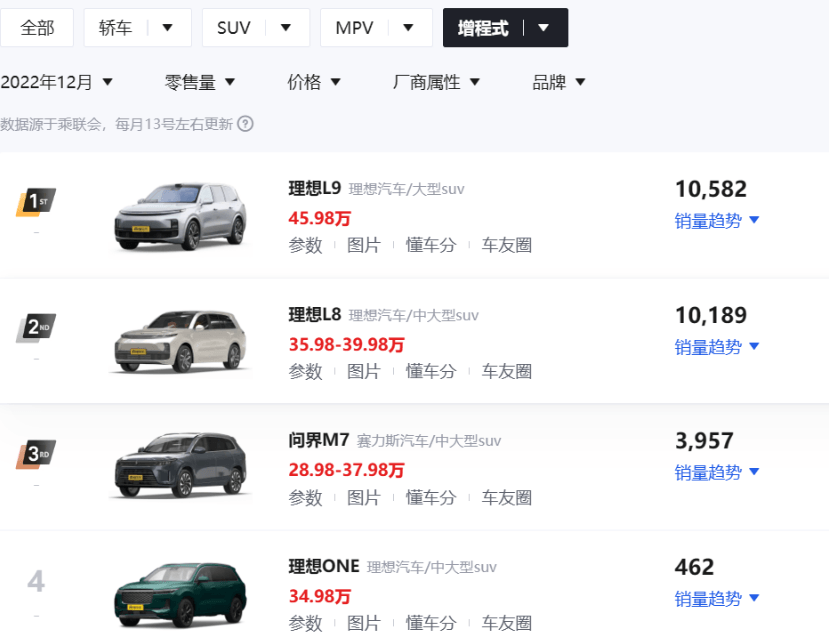Viewport: 829px width, 639px height.
Task: Open the 问界M7 car thumbnail
Action: [180, 465]
